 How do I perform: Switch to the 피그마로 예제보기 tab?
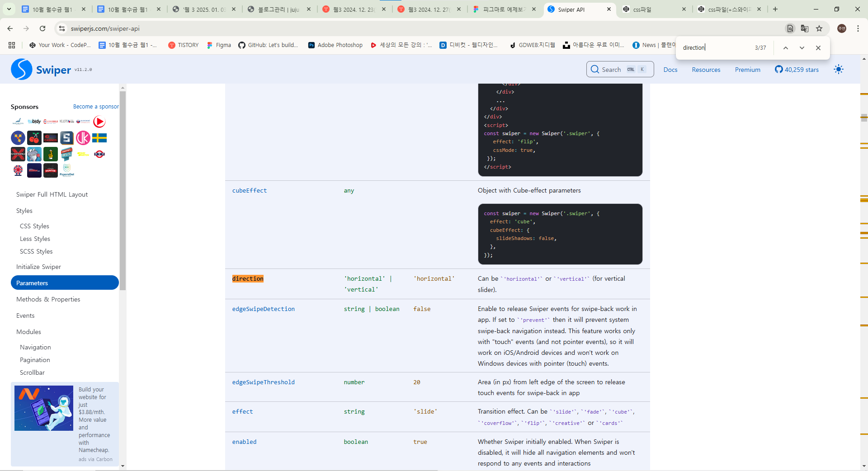point(505,9)
